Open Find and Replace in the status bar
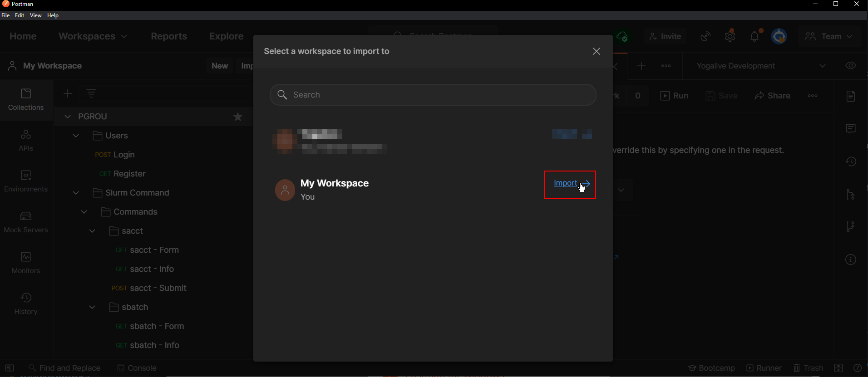The height and width of the screenshot is (377, 868). point(64,368)
